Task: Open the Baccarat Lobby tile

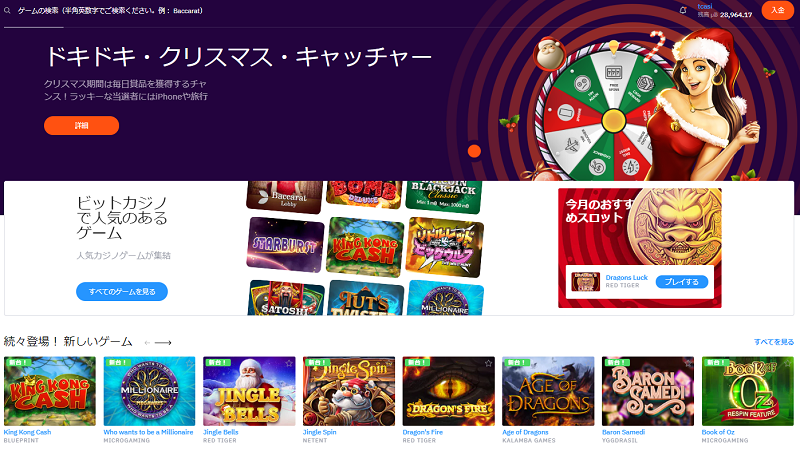Action: point(285,197)
